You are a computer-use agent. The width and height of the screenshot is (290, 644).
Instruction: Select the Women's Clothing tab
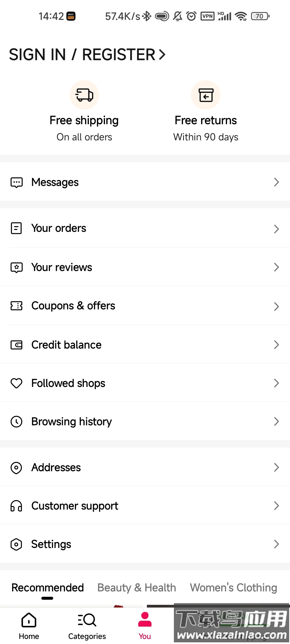click(x=233, y=588)
